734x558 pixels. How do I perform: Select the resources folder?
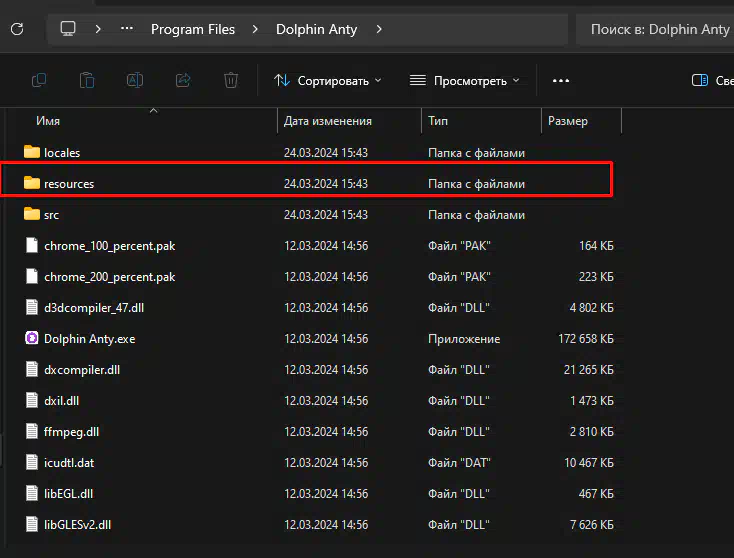[69, 184]
